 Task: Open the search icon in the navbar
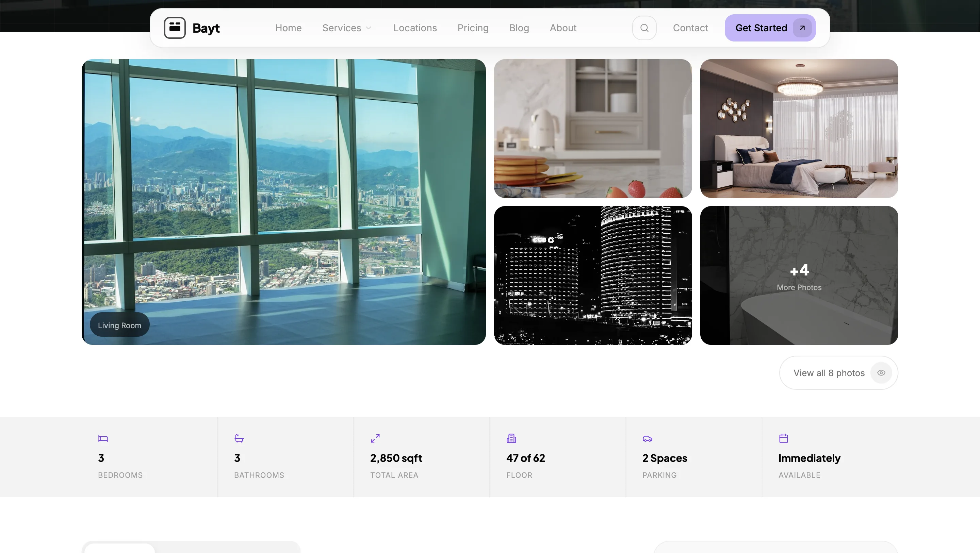pyautogui.click(x=644, y=28)
